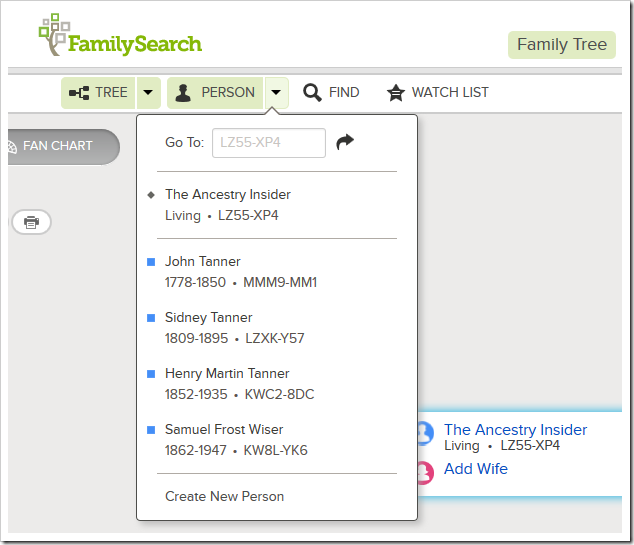Click the go arrow next to Go To field
The image size is (634, 545).
(x=345, y=142)
